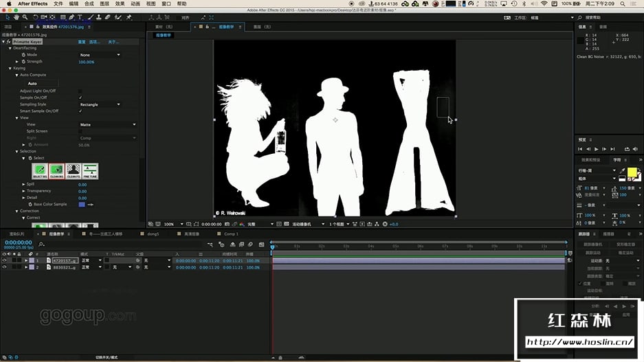The width and height of the screenshot is (644, 362).
Task: Select the Roto Brush tool
Action: coord(118,17)
